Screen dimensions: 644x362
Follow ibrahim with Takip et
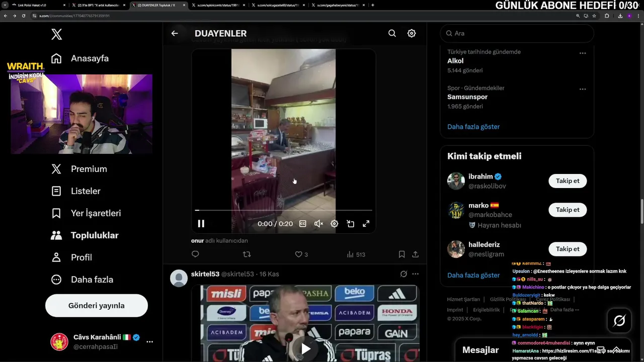568,181
